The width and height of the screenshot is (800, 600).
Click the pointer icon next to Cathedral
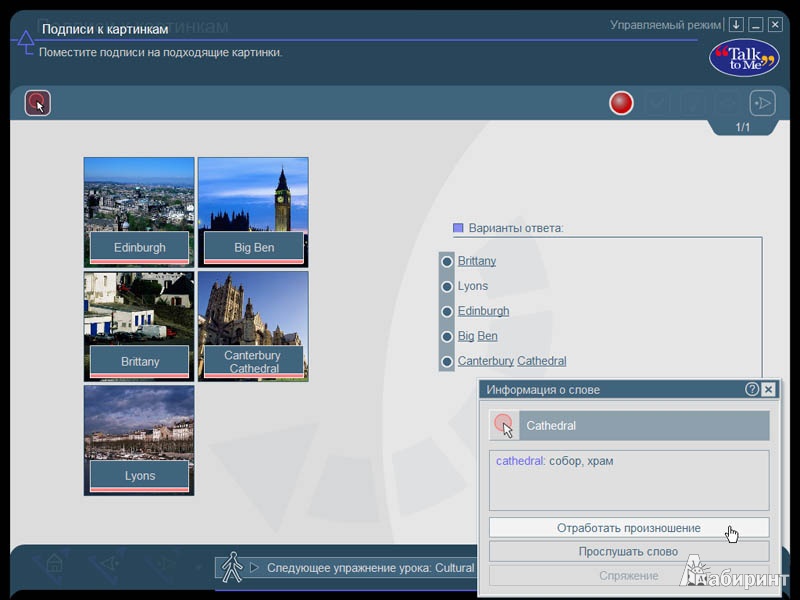pyautogui.click(x=504, y=426)
